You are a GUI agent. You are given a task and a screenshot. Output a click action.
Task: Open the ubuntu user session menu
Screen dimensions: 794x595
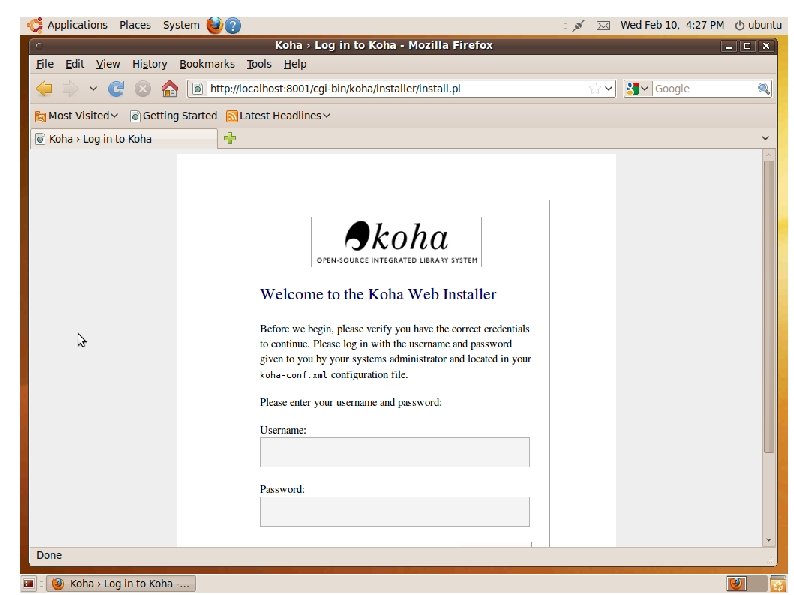click(758, 25)
